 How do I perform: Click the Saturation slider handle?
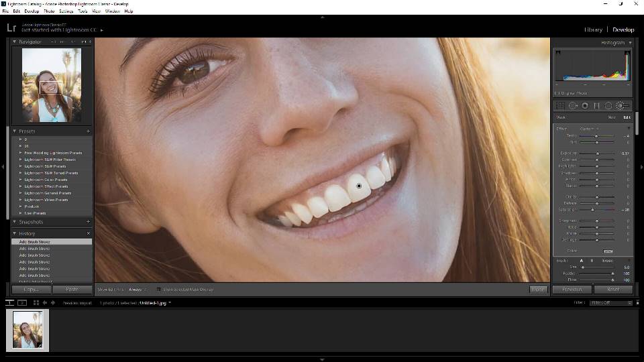click(592, 210)
